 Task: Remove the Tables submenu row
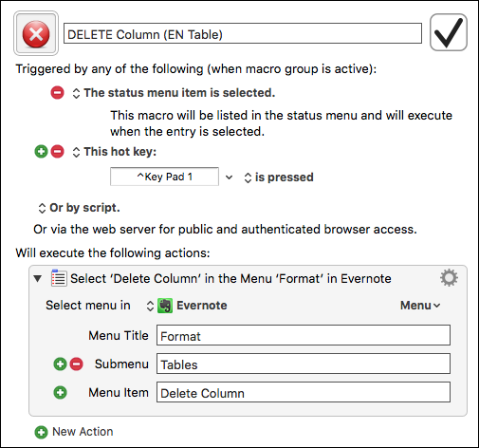coord(76,364)
